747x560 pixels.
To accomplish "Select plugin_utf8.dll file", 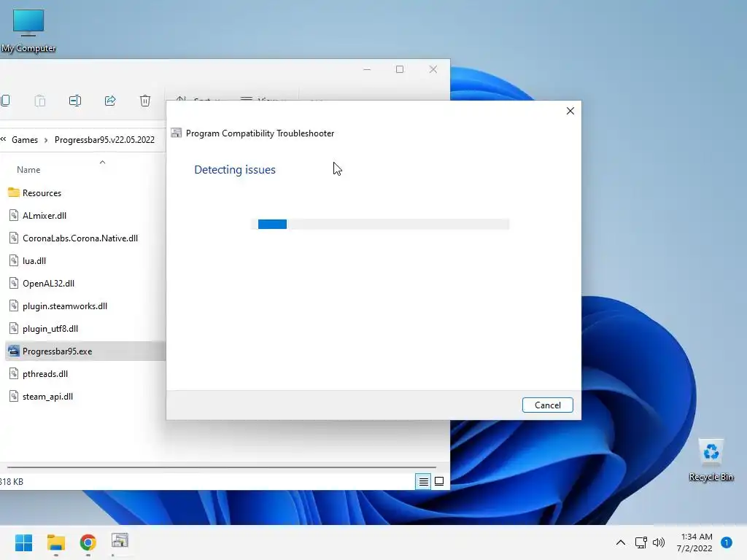I will pyautogui.click(x=50, y=329).
